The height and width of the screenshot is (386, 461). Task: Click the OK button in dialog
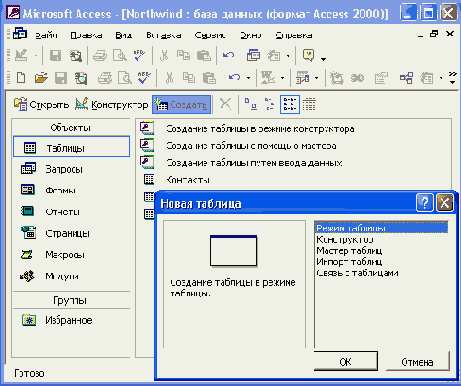click(x=346, y=361)
